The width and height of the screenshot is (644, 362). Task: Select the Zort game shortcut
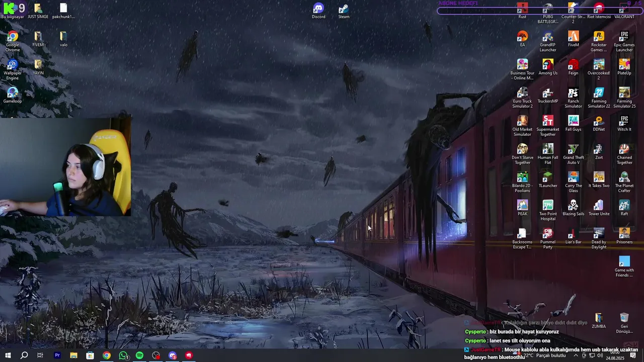click(x=599, y=152)
